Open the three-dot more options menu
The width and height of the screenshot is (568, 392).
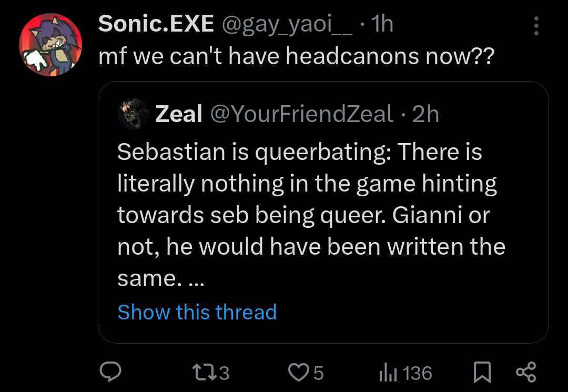536,26
